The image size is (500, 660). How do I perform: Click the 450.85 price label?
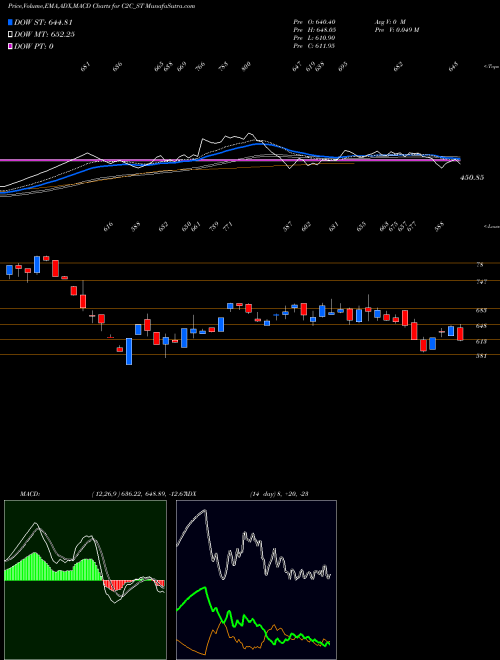(x=472, y=178)
